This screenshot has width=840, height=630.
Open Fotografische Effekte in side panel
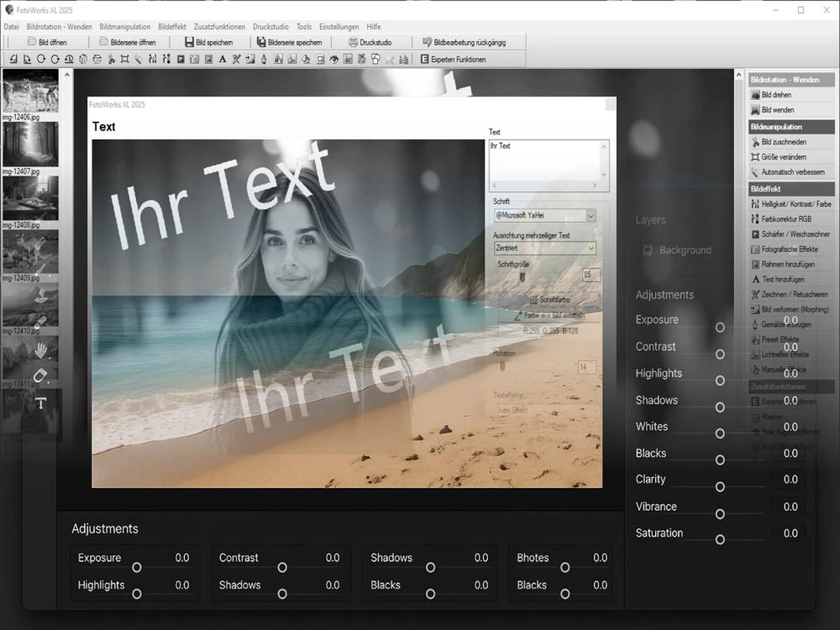tap(791, 249)
